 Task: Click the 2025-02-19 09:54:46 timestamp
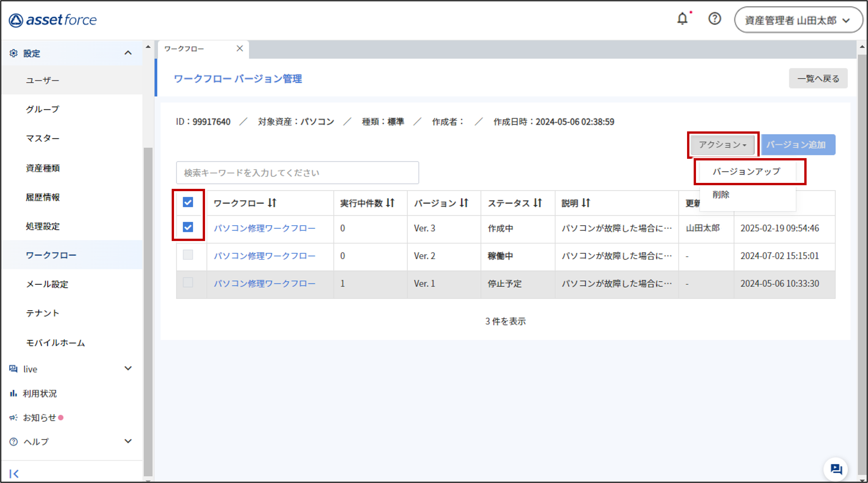click(780, 228)
